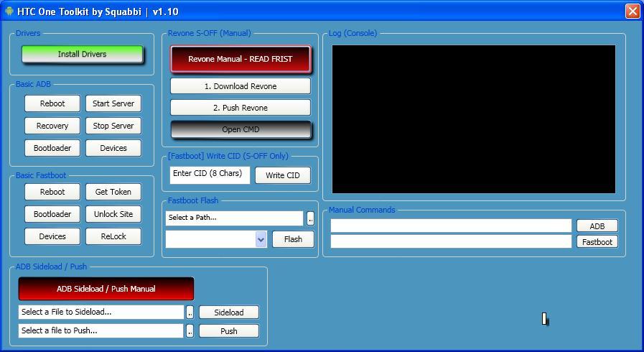644x352 pixels.
Task: Focus the ADB manual command field
Action: pyautogui.click(x=451, y=226)
